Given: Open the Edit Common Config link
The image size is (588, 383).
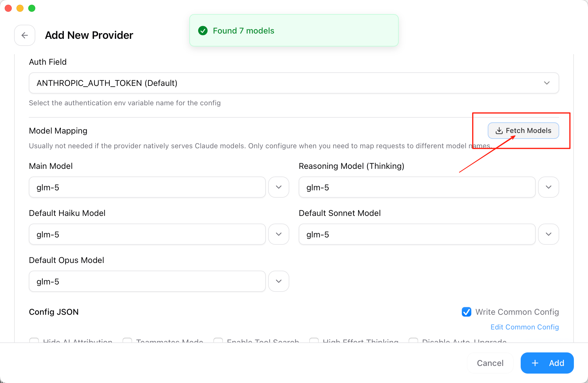Looking at the screenshot, I should (524, 327).
